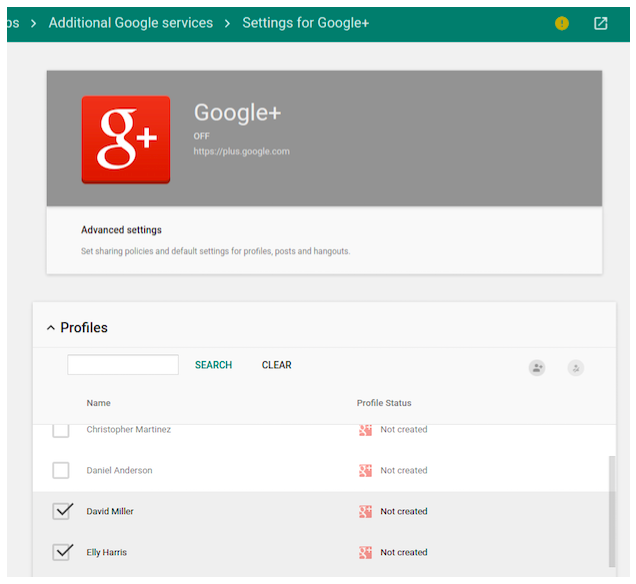Click Not created for Elly Harris
Viewport: 636px width, 584px height.
(x=404, y=552)
